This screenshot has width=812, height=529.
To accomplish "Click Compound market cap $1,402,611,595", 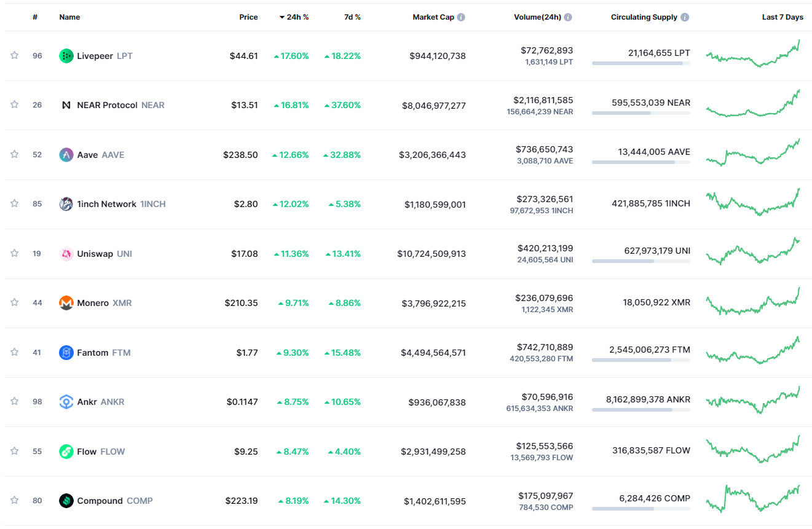I will pos(435,501).
